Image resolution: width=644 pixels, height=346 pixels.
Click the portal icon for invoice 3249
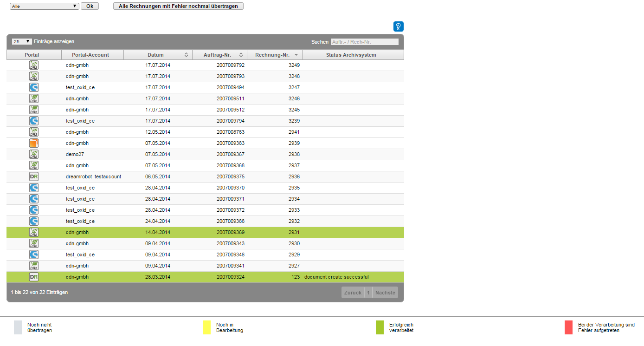[x=34, y=65]
